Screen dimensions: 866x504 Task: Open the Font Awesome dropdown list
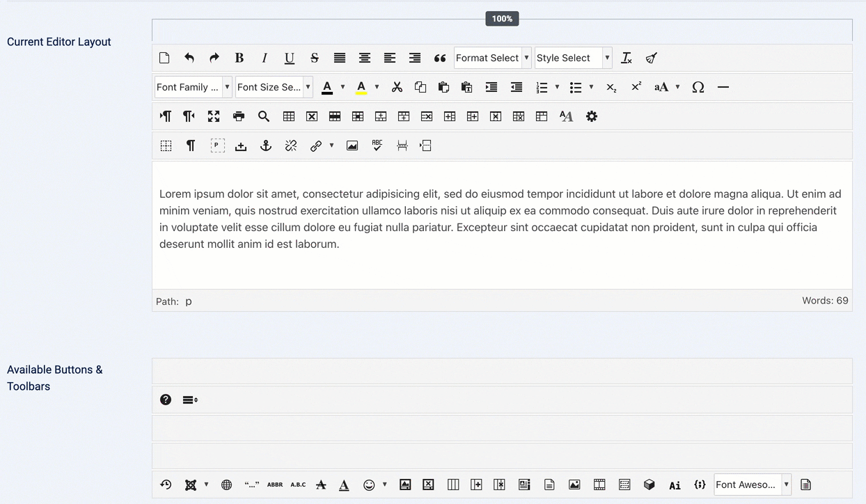(753, 485)
